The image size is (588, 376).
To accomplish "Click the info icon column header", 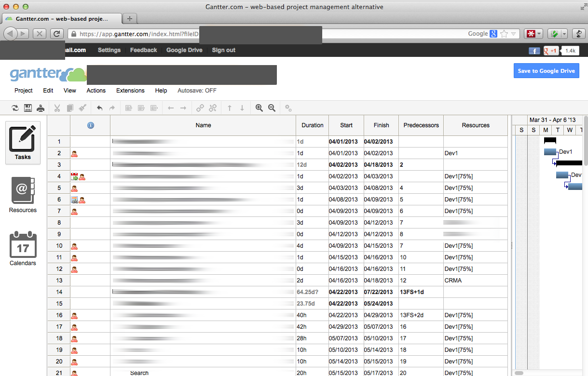I will pos(90,125).
